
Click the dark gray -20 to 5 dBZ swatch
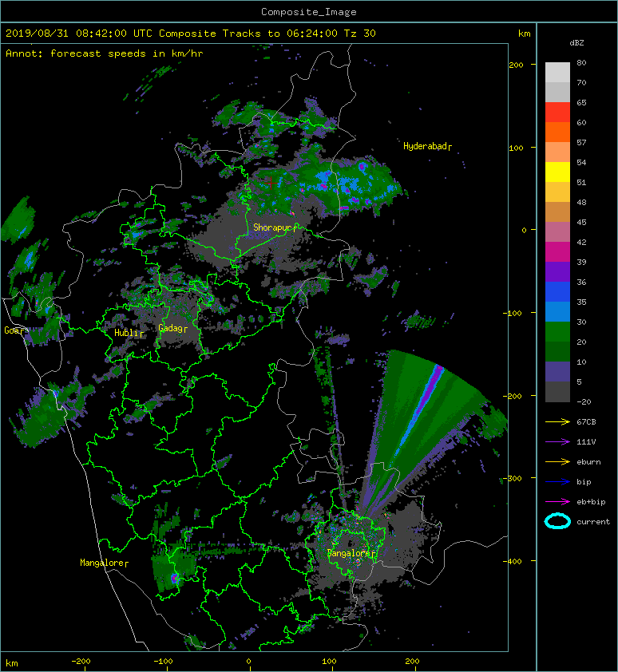557,392
